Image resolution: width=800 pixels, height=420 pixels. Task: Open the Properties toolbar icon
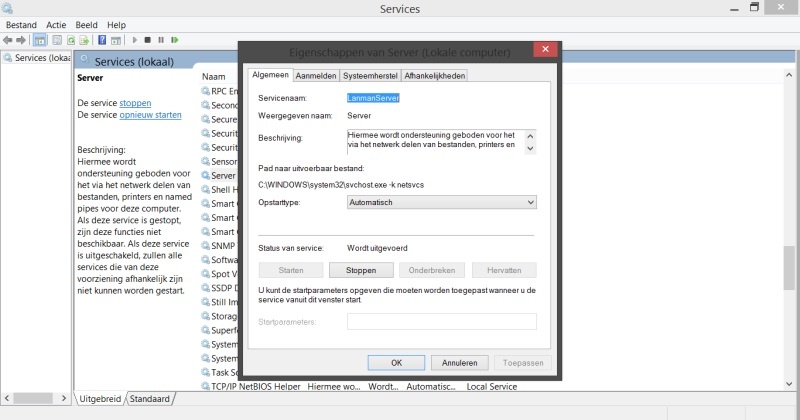pyautogui.click(x=57, y=40)
